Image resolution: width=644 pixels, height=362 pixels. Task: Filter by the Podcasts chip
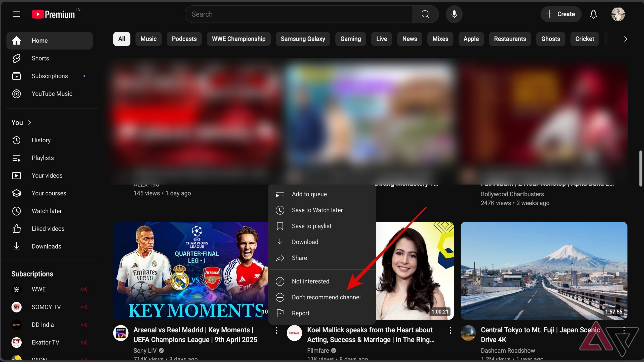184,39
